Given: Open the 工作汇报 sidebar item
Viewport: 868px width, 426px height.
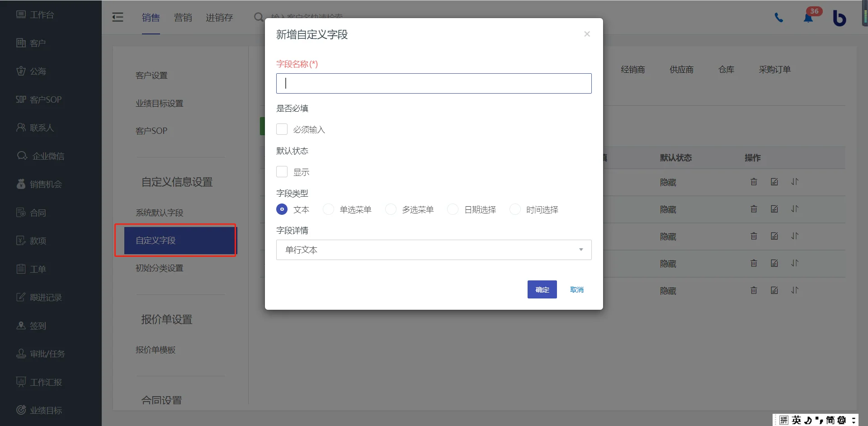Looking at the screenshot, I should [39, 382].
